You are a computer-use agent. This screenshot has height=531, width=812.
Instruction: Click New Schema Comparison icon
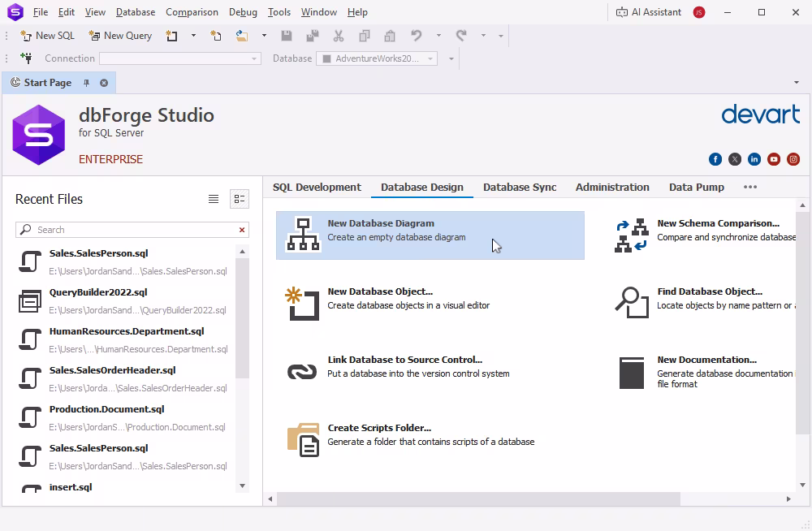coord(631,235)
